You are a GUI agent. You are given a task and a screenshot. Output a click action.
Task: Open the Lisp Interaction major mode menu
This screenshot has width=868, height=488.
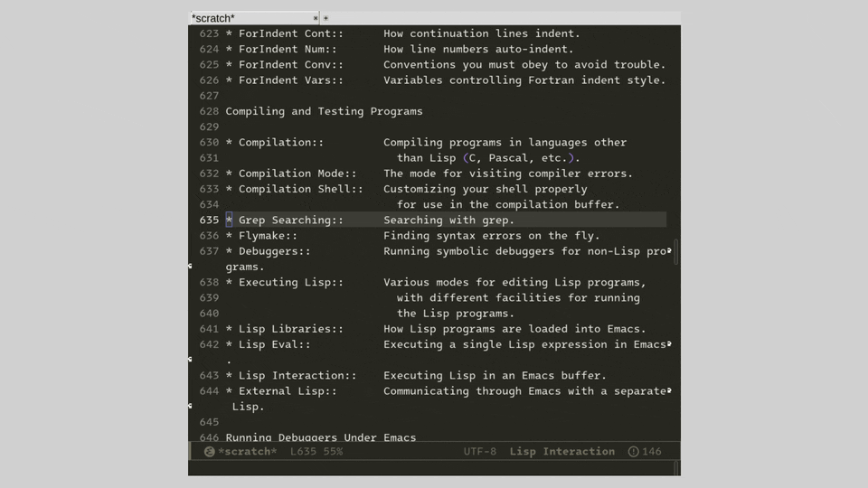(x=561, y=452)
